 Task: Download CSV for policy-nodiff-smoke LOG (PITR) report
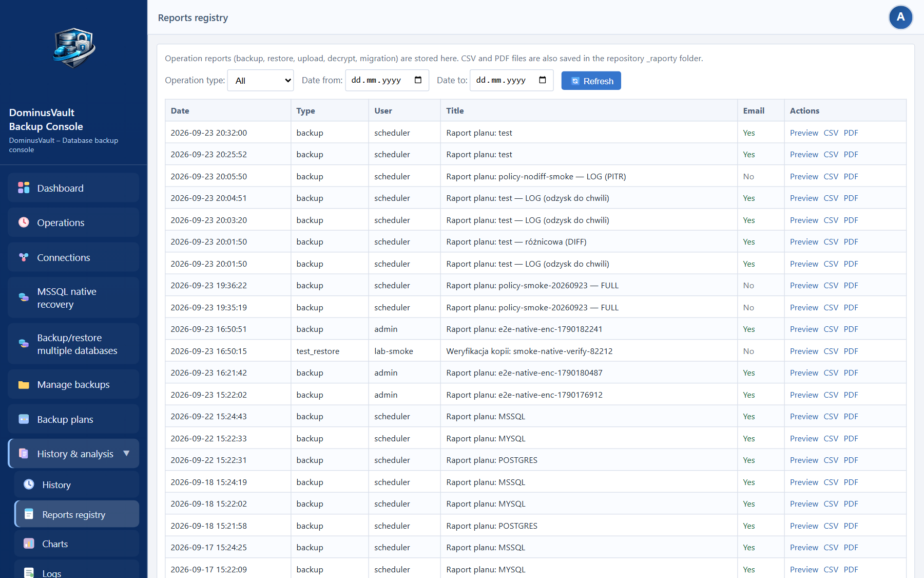pyautogui.click(x=831, y=176)
